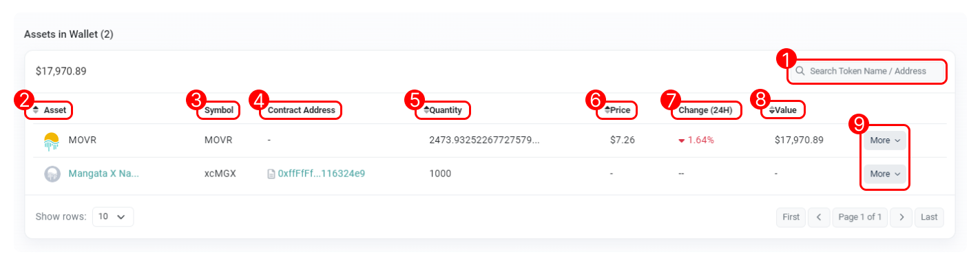Click the MOVR token logo icon
The height and width of the screenshot is (279, 980).
(x=52, y=141)
